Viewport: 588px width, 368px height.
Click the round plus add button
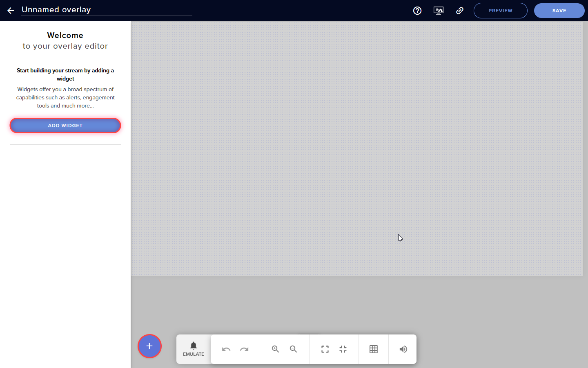[149, 346]
